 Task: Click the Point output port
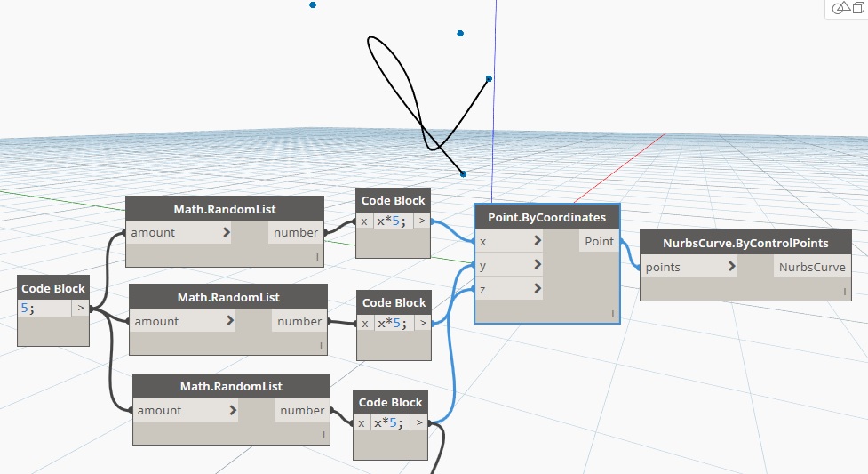(599, 242)
